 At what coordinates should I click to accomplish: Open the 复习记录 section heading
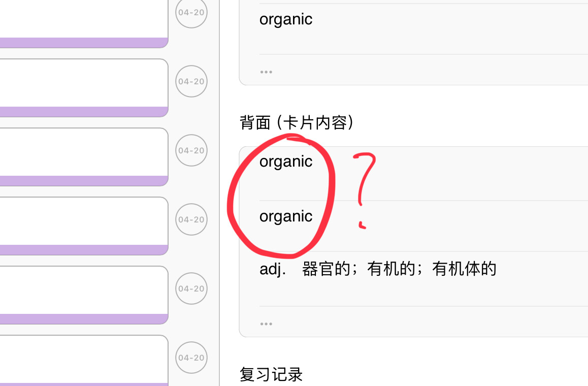[x=271, y=374]
